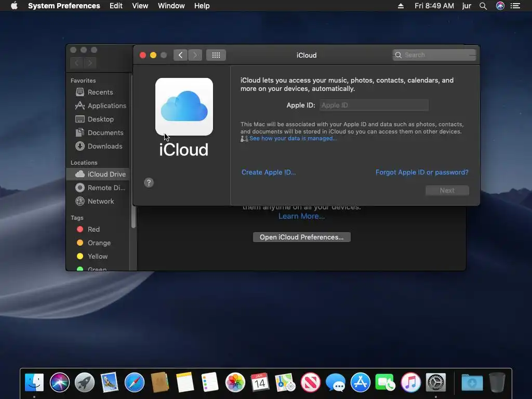
Task: Select Documents in Finder sidebar
Action: click(x=98, y=133)
